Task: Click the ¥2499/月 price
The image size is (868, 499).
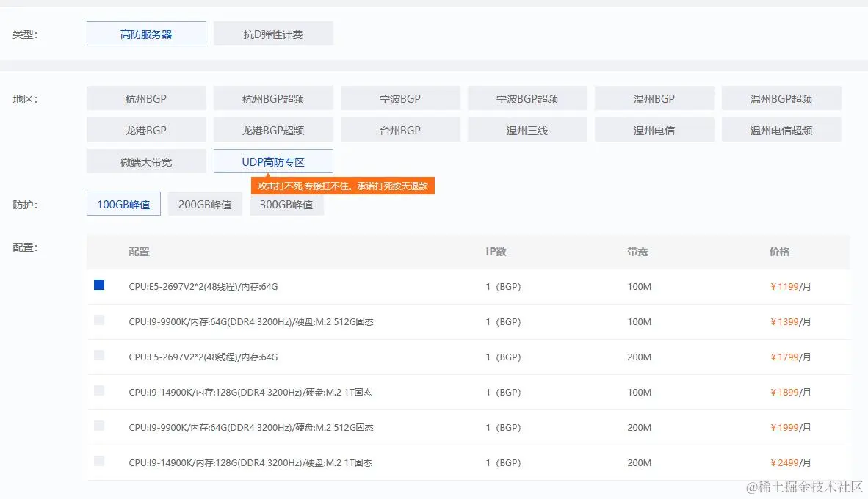Action: [790, 463]
